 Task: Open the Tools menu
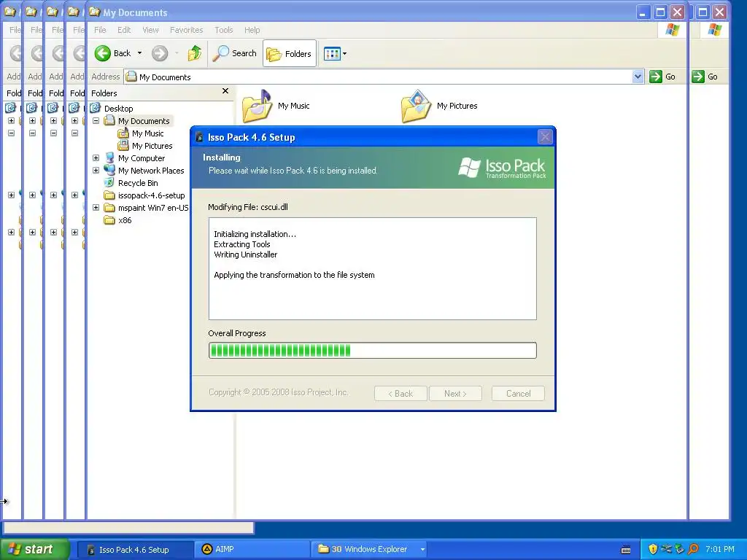pos(223,30)
